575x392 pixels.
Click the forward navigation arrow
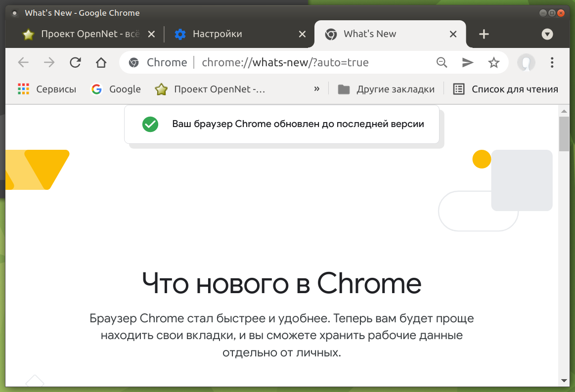click(x=49, y=62)
